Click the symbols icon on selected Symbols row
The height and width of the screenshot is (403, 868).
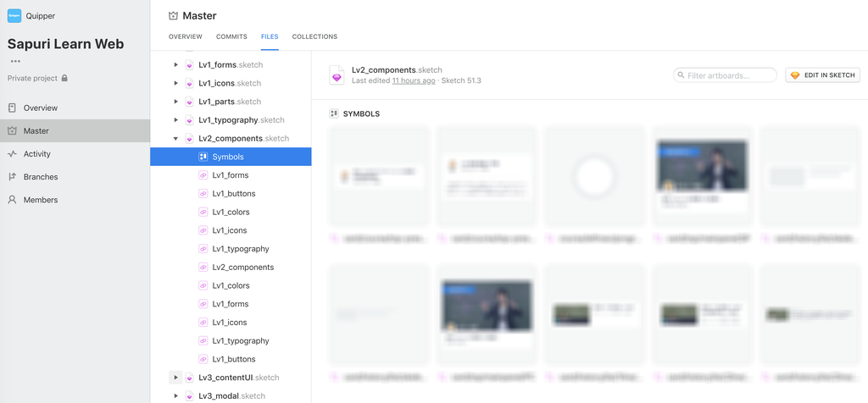[x=203, y=157]
